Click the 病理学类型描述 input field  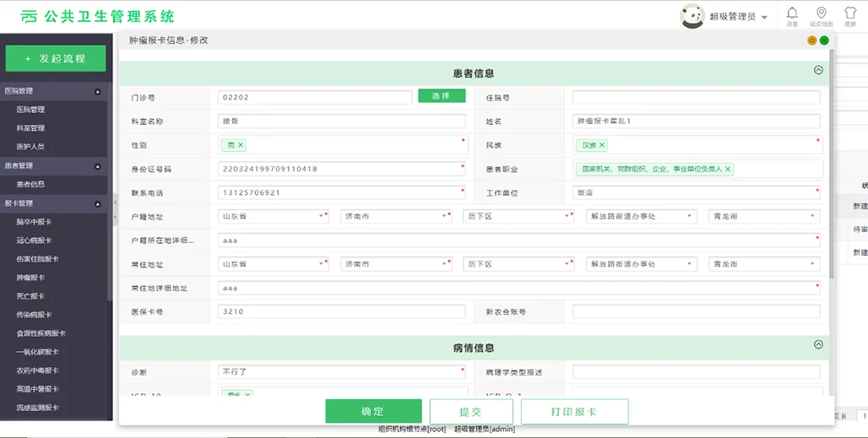(697, 372)
